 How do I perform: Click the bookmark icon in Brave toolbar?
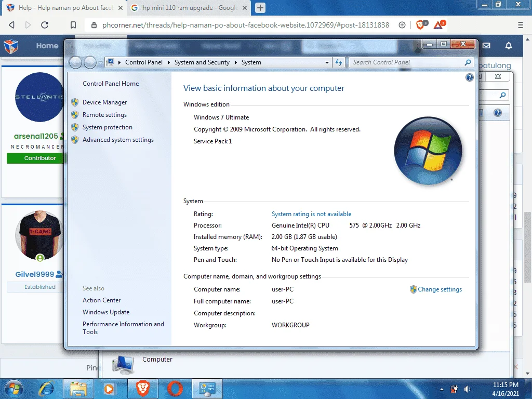(x=73, y=25)
